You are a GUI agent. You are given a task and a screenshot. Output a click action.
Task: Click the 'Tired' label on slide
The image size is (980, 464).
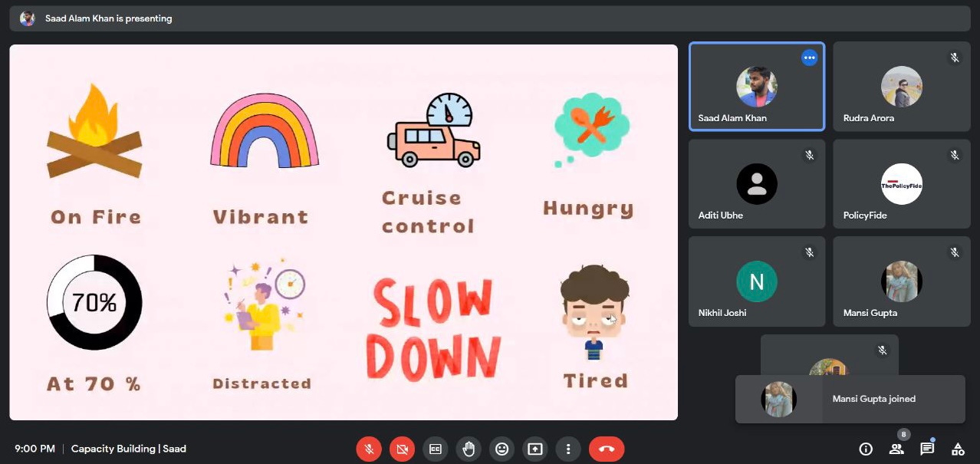coord(595,380)
